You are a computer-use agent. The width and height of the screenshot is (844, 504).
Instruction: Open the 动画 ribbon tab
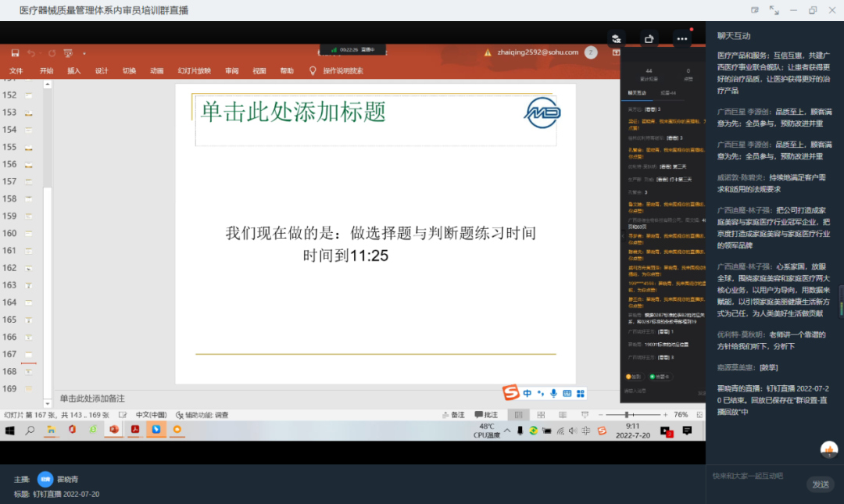156,70
